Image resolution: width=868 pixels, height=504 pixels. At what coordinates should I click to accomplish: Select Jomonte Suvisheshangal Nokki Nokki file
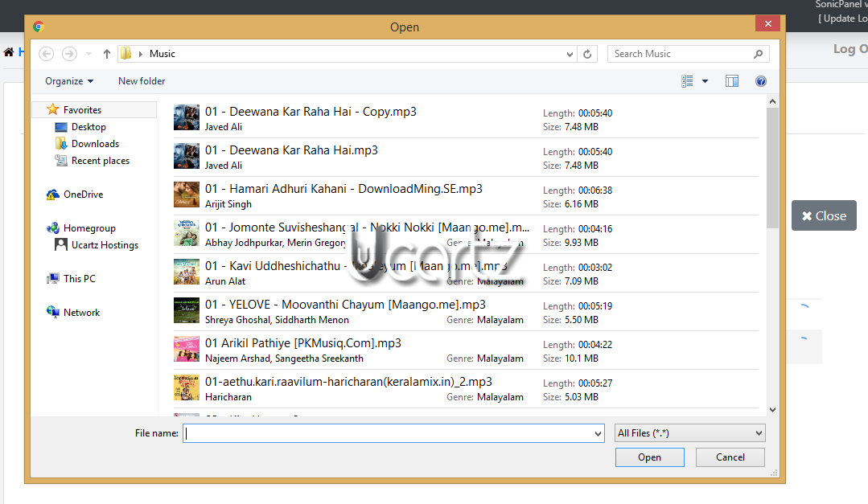click(465, 235)
